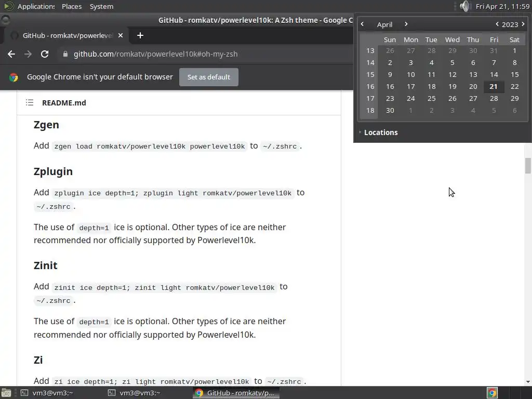The height and width of the screenshot is (399, 532).
Task: Click the URL address bar
Action: tap(204, 54)
